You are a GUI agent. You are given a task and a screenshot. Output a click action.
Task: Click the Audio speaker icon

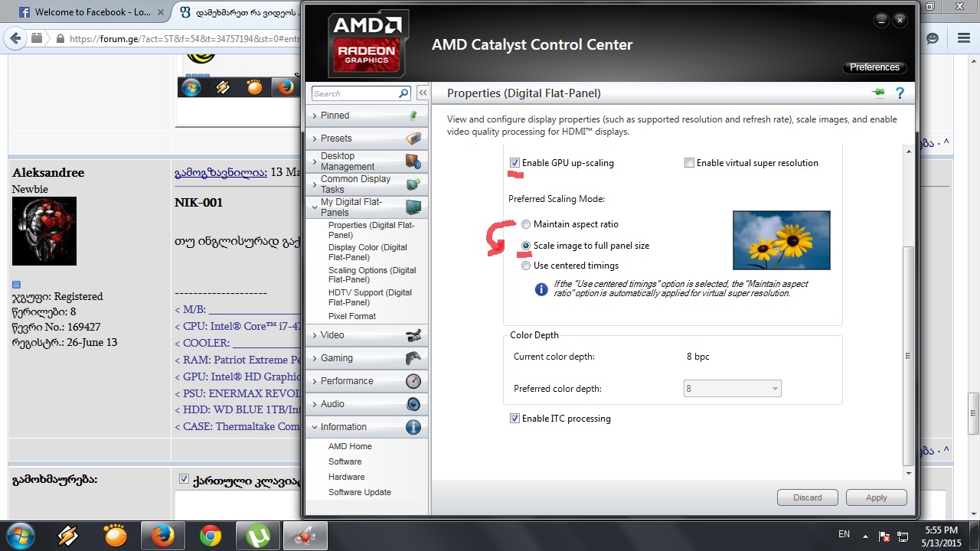tap(413, 404)
